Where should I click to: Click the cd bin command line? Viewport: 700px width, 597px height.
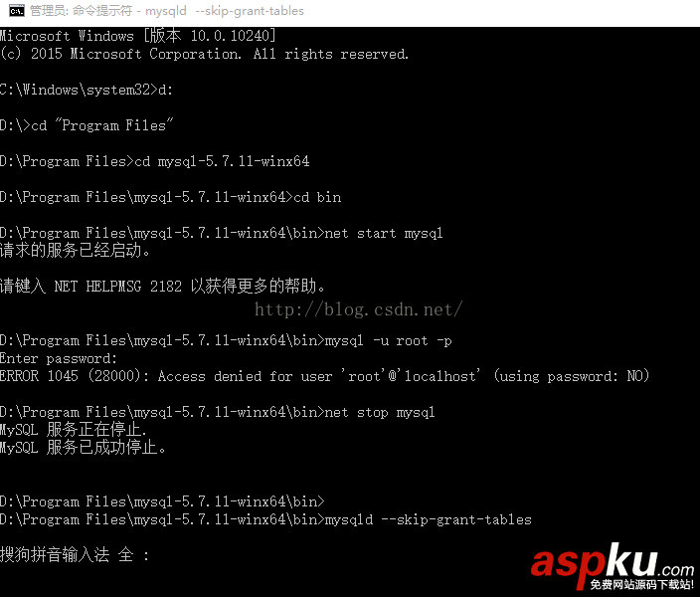(171, 197)
